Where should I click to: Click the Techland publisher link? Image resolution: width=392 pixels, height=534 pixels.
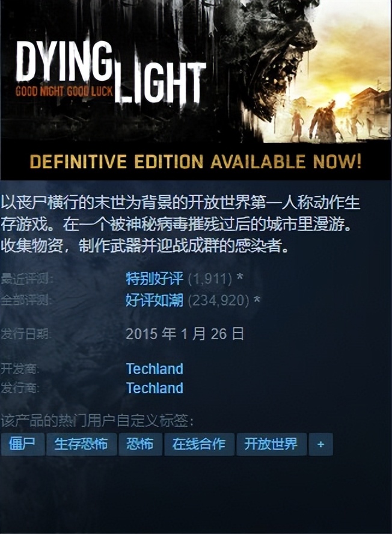coord(155,388)
